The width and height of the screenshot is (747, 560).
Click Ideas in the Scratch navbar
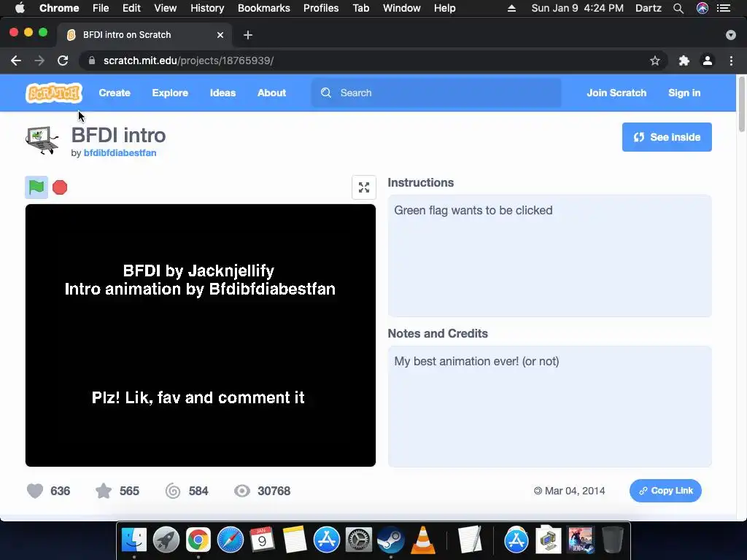223,93
